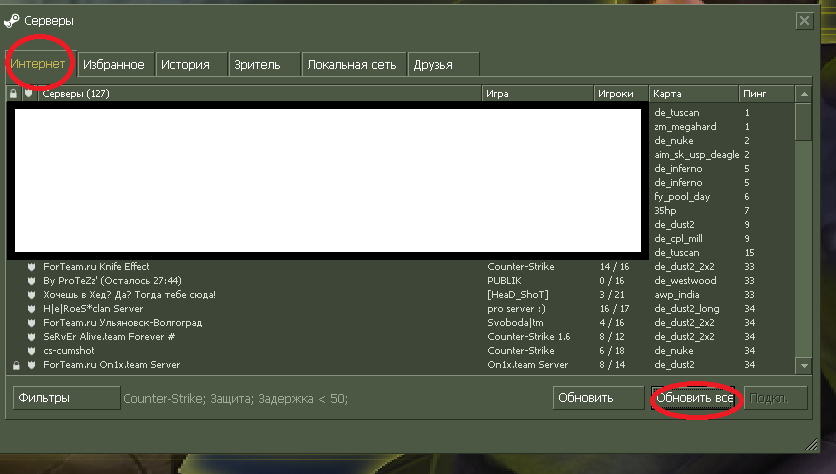Click the de_dust2_long map entry

[687, 309]
